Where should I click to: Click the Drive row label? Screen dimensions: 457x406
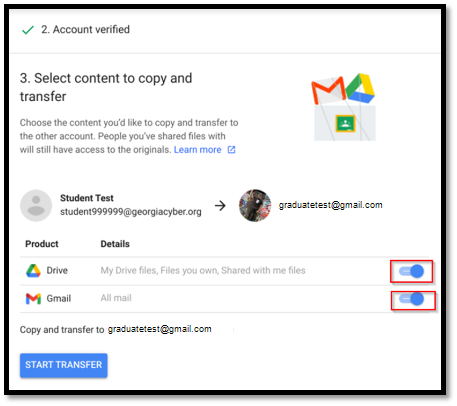(x=57, y=271)
